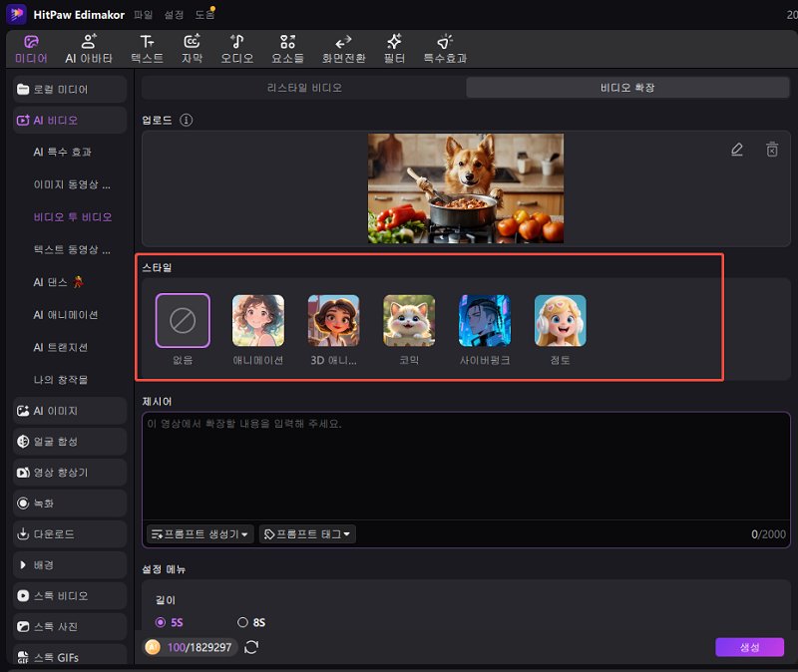Open AI 댄스 sidebar item
The width and height of the screenshot is (798, 672).
[58, 282]
